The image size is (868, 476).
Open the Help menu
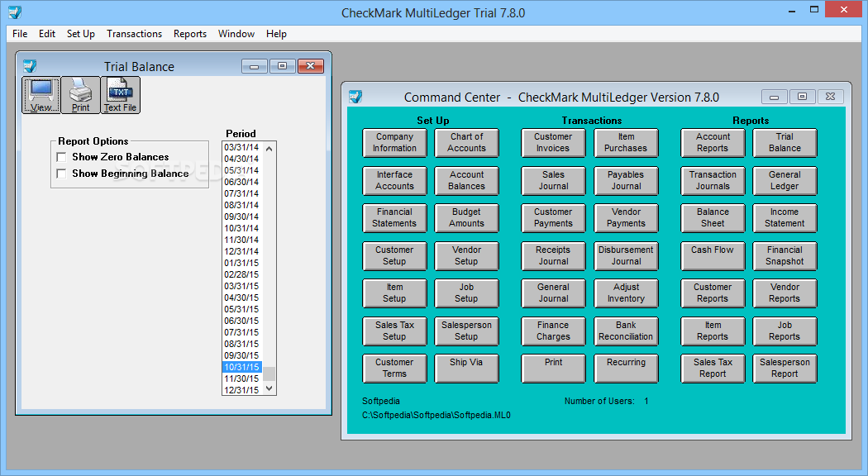(x=276, y=34)
